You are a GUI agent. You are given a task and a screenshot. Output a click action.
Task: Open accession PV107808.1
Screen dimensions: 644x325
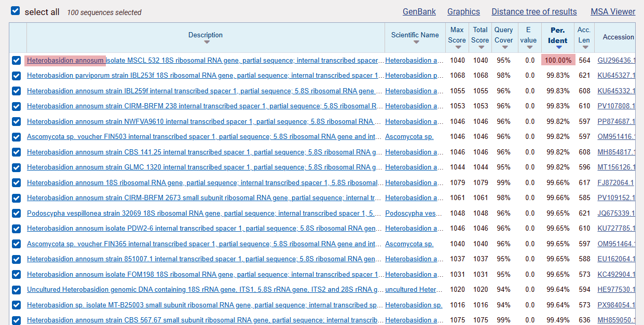click(616, 106)
